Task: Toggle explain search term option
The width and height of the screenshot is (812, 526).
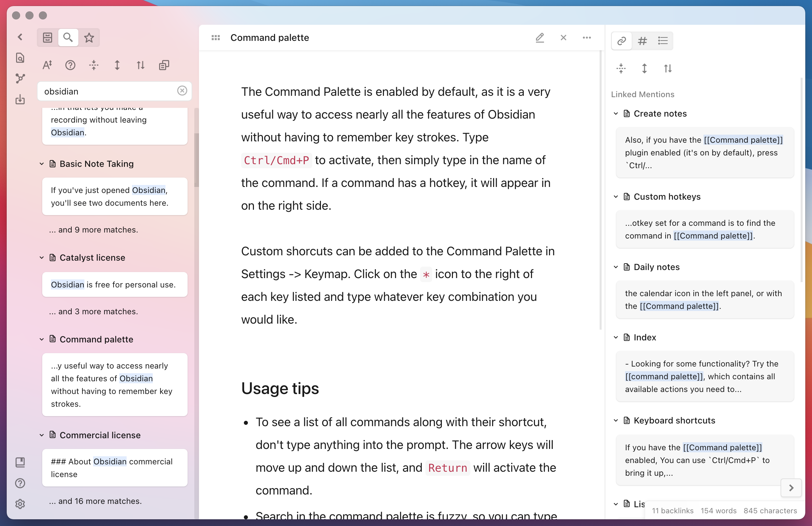Action: 70,65
